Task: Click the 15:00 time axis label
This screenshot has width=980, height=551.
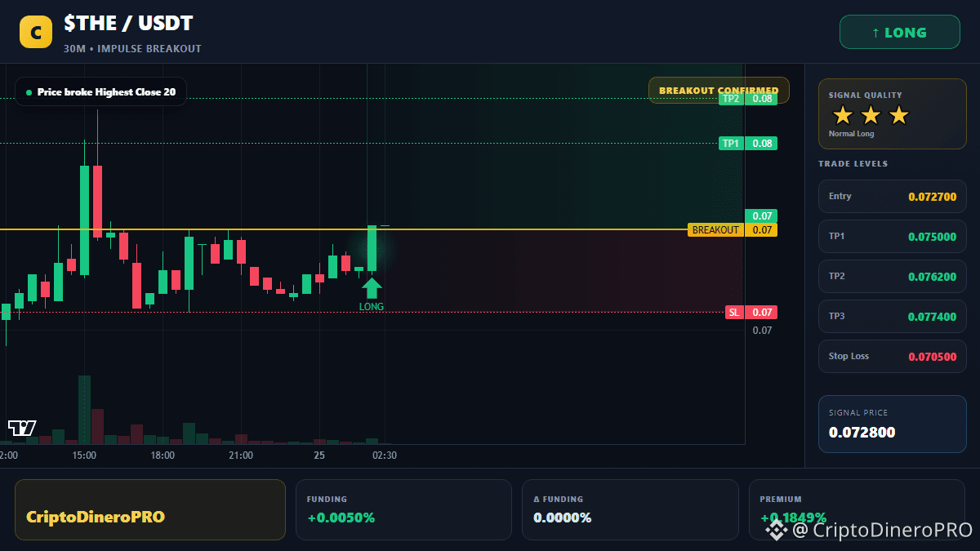Action: click(x=84, y=455)
